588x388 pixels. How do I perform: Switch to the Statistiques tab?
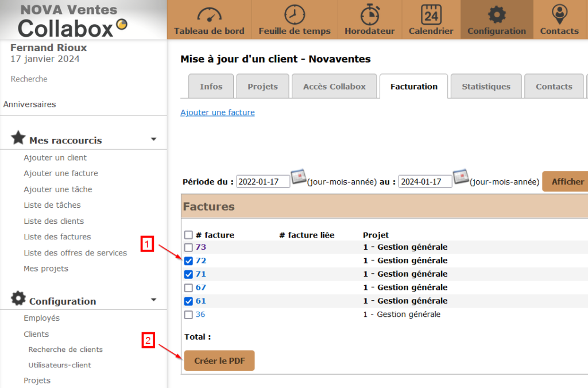tap(486, 87)
